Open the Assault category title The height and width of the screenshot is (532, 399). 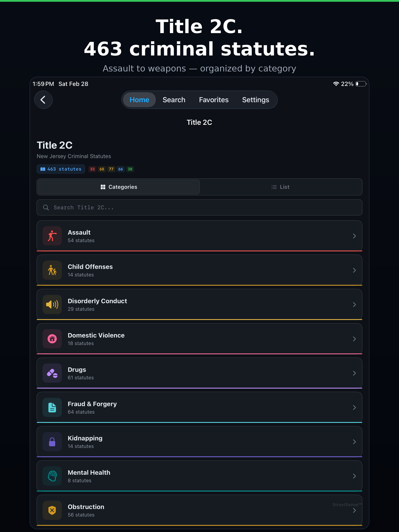point(79,232)
